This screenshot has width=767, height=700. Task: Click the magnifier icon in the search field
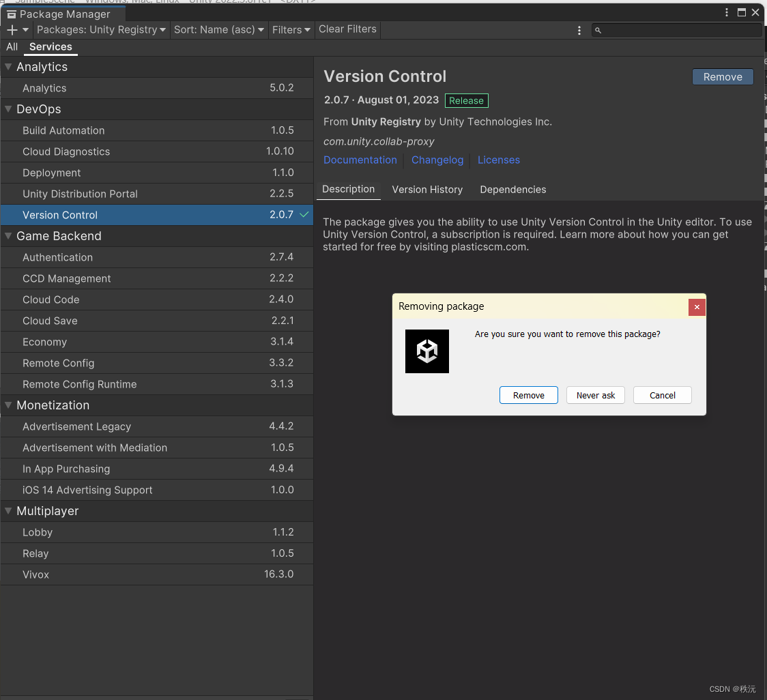coord(598,30)
